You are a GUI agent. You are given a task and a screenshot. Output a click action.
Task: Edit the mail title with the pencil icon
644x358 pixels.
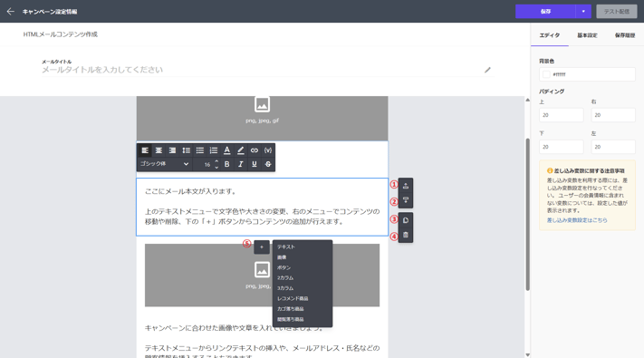point(487,70)
